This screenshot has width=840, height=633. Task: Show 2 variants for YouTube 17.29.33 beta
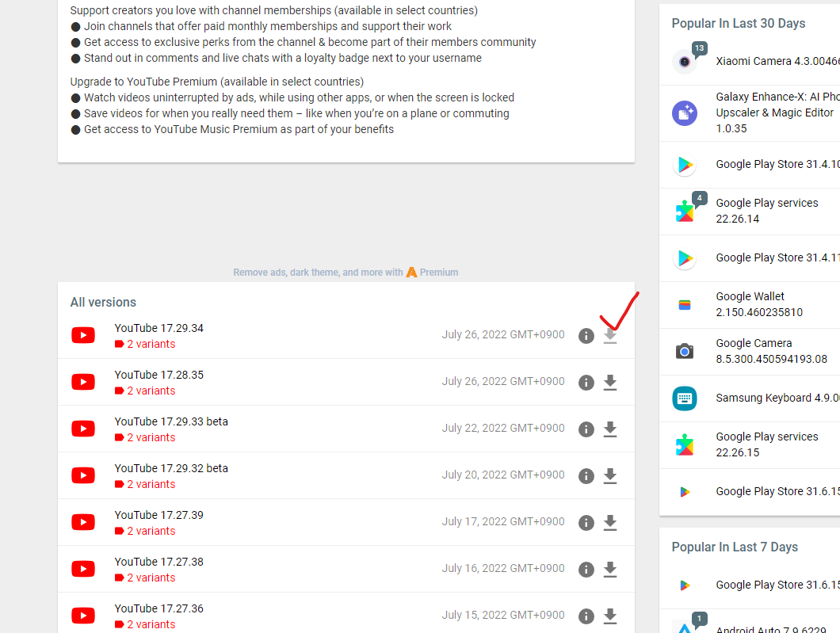tap(145, 437)
